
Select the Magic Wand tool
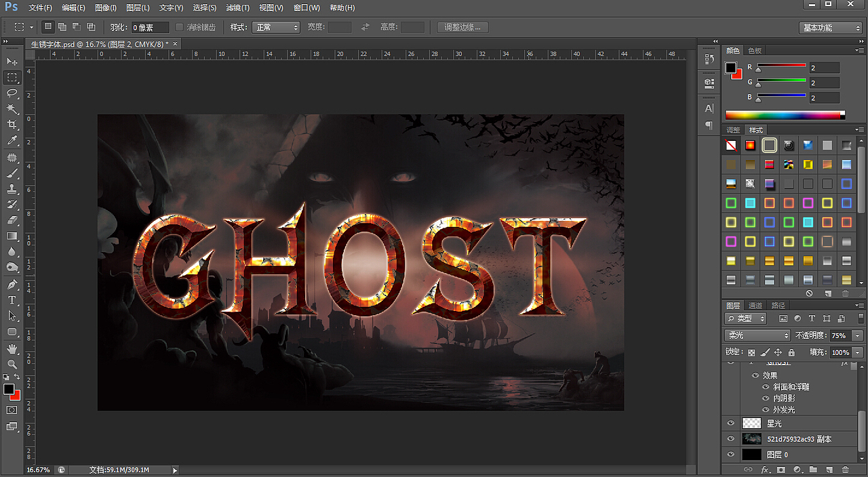click(x=12, y=109)
